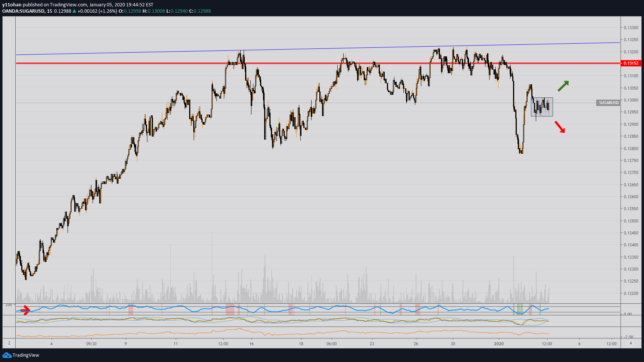Click the 0.12300 price axis label
Image resolution: width=644 pixels, height=362 pixels.
point(631,269)
